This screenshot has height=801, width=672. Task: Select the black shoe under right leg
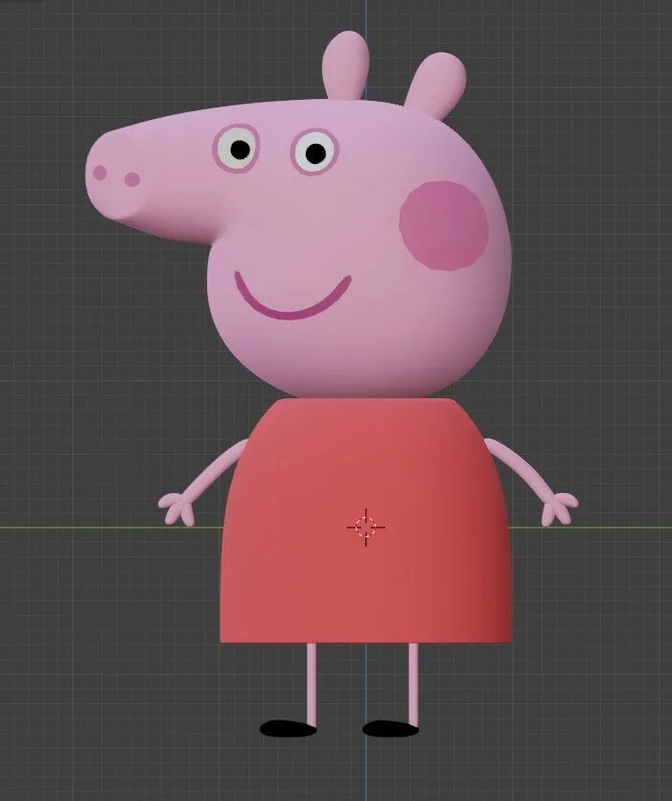(x=390, y=728)
